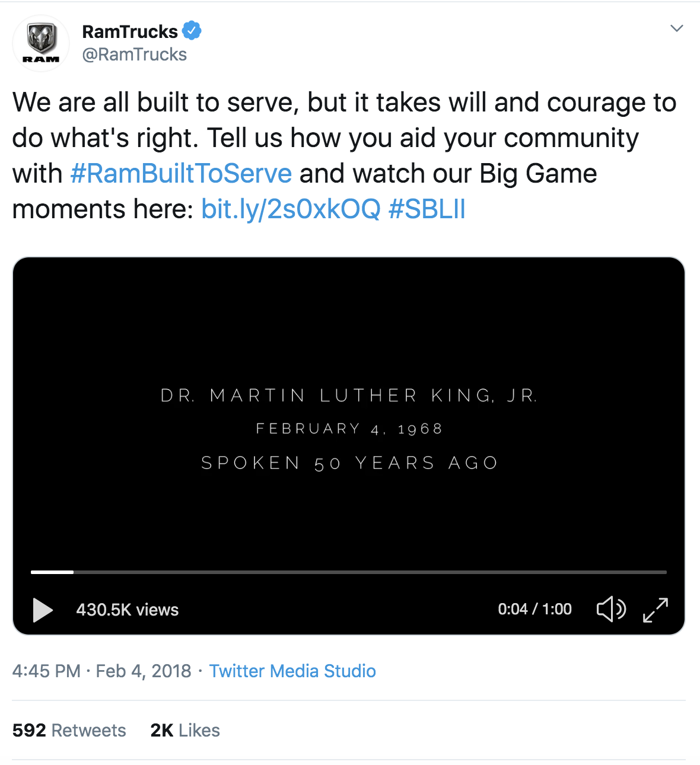Viewport: 700px width, 765px height.
Task: Expand the video to fullscreen
Action: tap(656, 609)
